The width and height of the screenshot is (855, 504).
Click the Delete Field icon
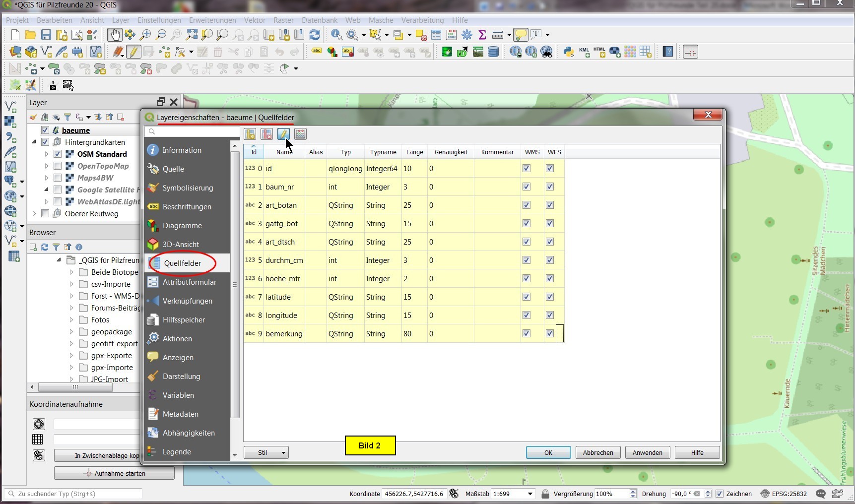(x=266, y=134)
